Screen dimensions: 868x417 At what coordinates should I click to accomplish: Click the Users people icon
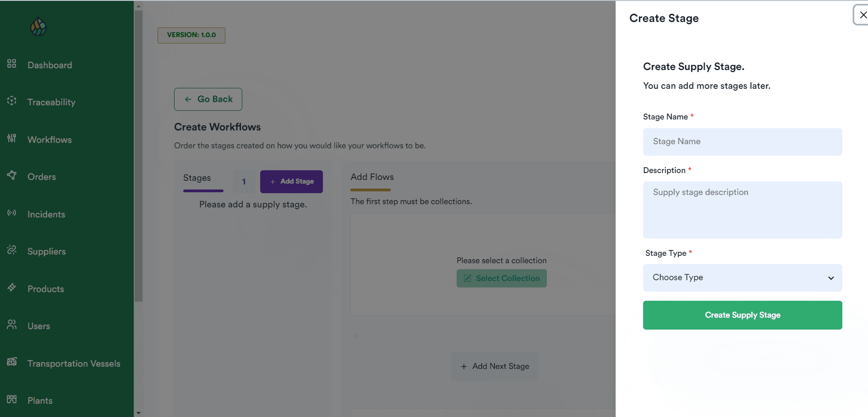point(12,325)
